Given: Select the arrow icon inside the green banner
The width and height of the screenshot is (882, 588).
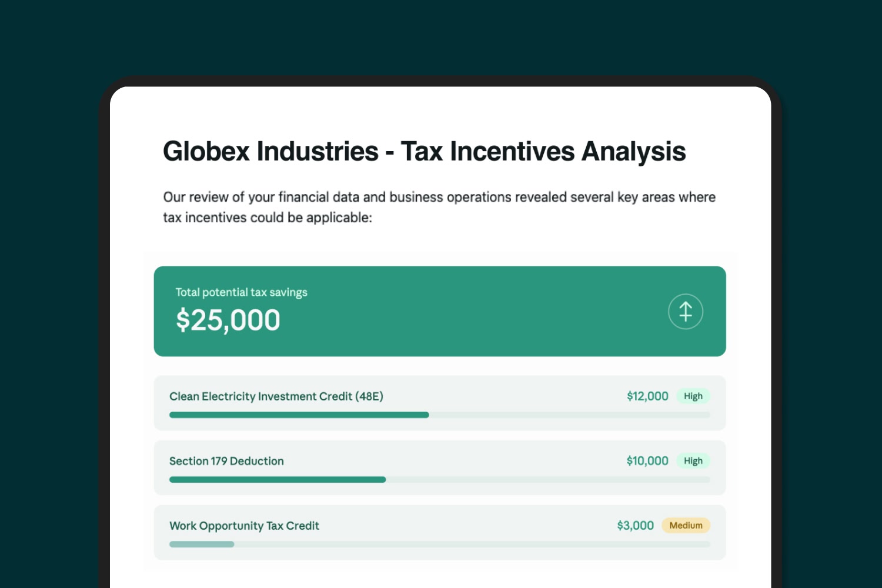Looking at the screenshot, I should point(686,312).
